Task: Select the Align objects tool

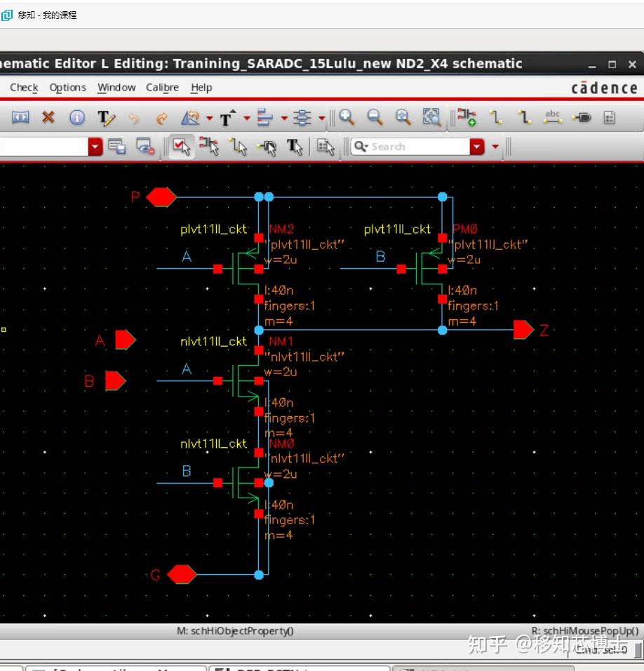Action: pos(264,118)
